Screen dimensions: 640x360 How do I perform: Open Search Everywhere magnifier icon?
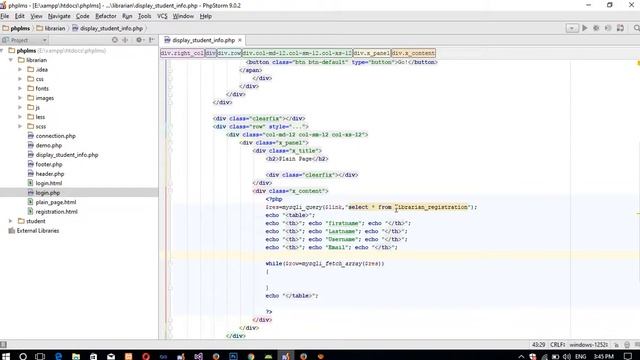pos(636,28)
